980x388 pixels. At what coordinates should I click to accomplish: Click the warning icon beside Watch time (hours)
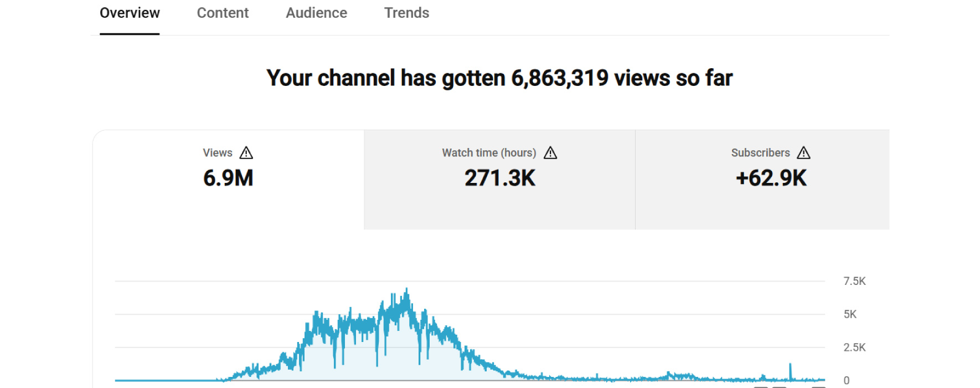click(550, 153)
